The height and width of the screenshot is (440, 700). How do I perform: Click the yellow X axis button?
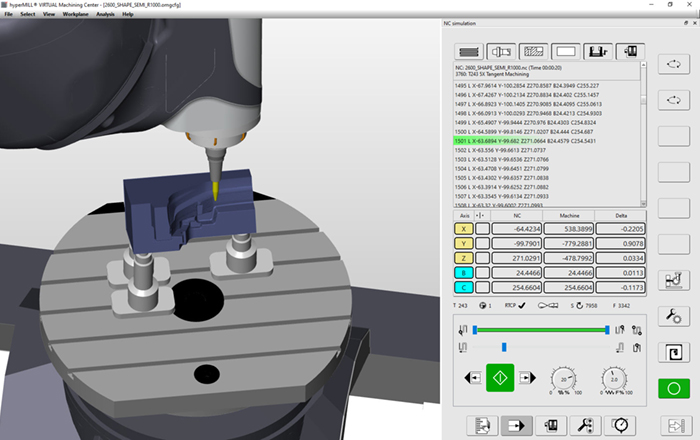[464, 229]
